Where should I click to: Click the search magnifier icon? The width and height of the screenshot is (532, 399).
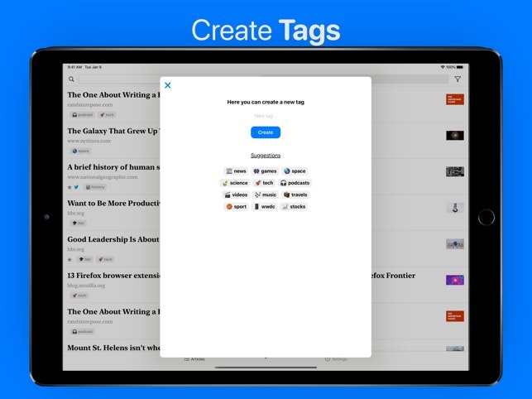tap(71, 79)
